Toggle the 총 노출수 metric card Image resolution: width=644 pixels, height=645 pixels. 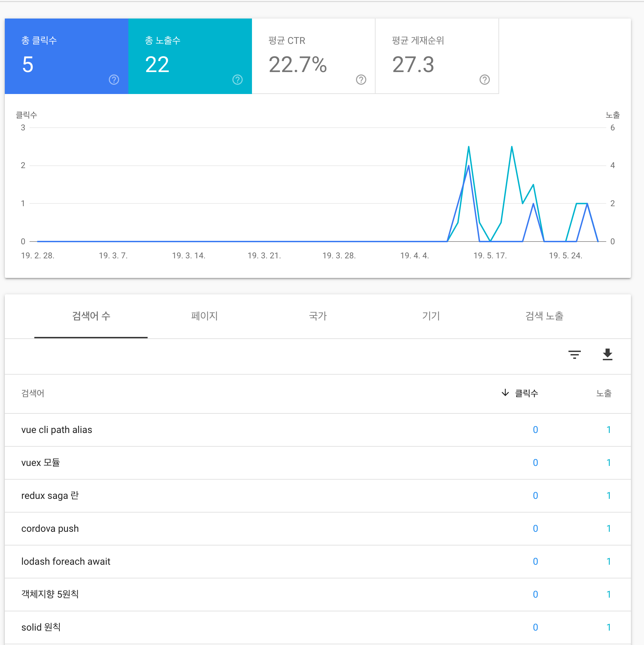coord(190,56)
